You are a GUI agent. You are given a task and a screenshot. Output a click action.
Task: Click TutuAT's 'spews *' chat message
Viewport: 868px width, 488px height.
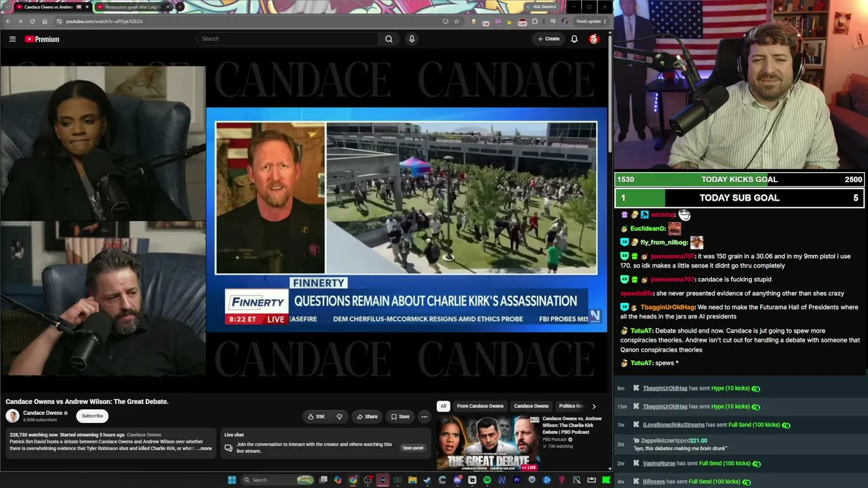(667, 363)
